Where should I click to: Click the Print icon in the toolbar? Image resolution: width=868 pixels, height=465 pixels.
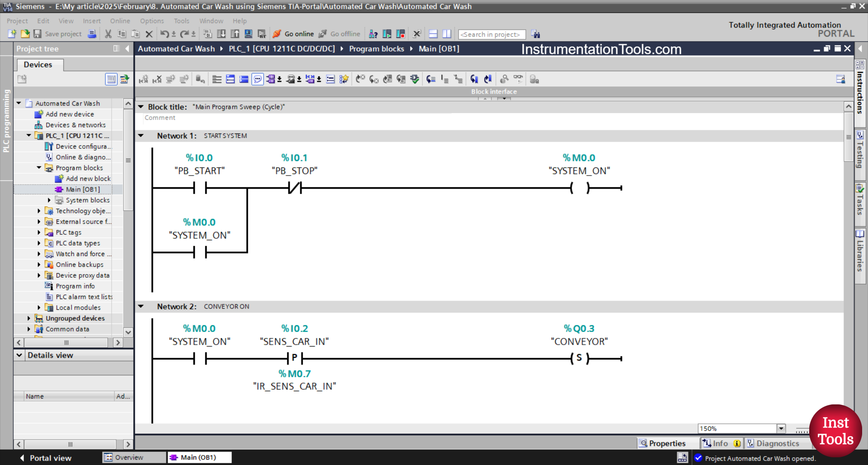click(92, 34)
